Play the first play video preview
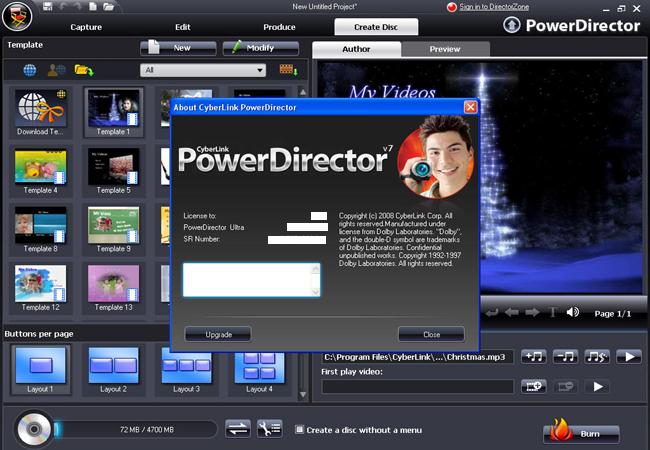650x450 pixels. (597, 387)
